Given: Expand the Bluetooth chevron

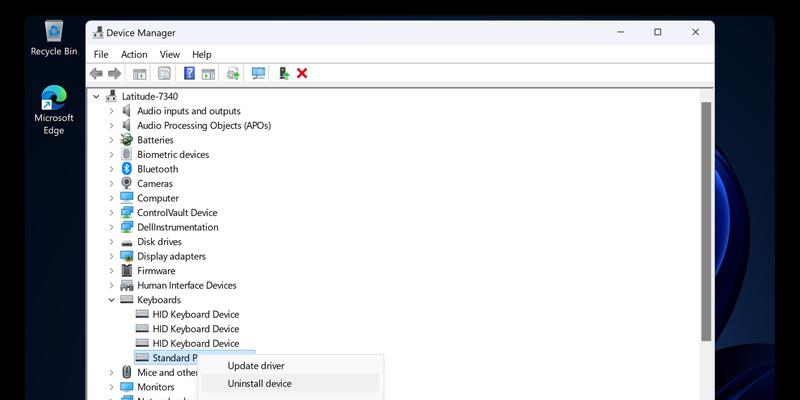Looking at the screenshot, I should tap(111, 169).
